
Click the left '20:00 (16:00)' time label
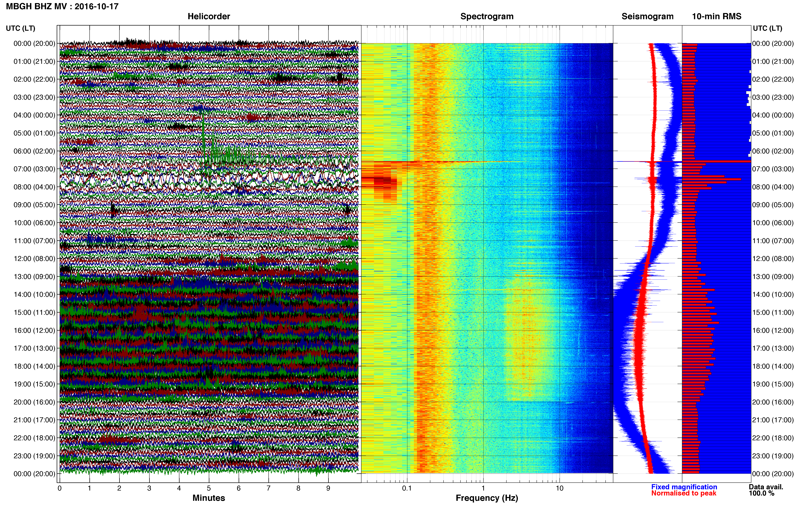(34, 402)
